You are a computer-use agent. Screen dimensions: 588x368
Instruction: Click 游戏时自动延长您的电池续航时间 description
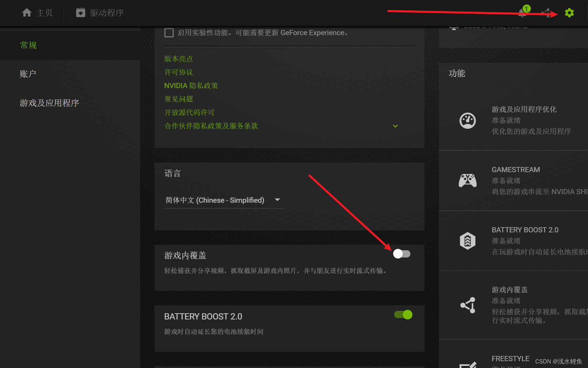[214, 332]
